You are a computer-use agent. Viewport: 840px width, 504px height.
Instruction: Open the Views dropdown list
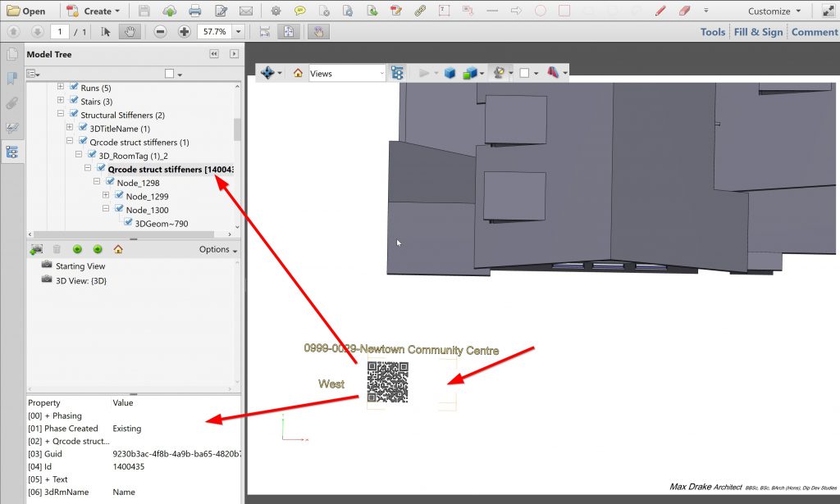click(346, 73)
